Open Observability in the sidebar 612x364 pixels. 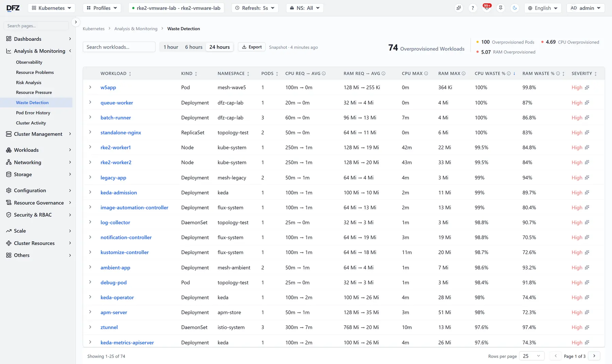click(29, 62)
